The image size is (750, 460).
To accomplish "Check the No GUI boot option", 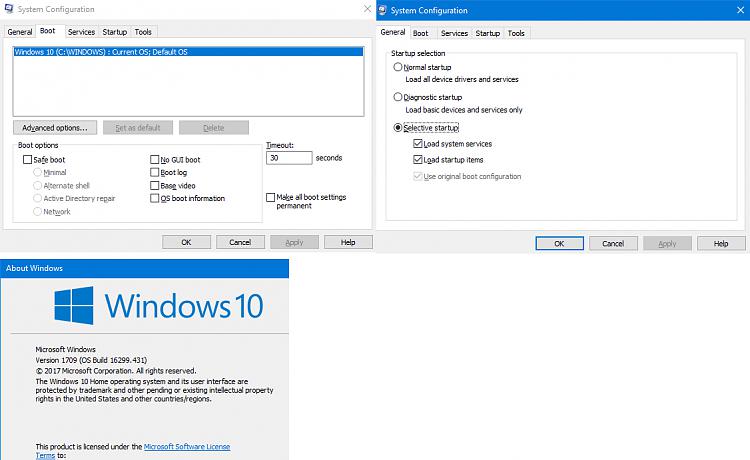I will (154, 160).
